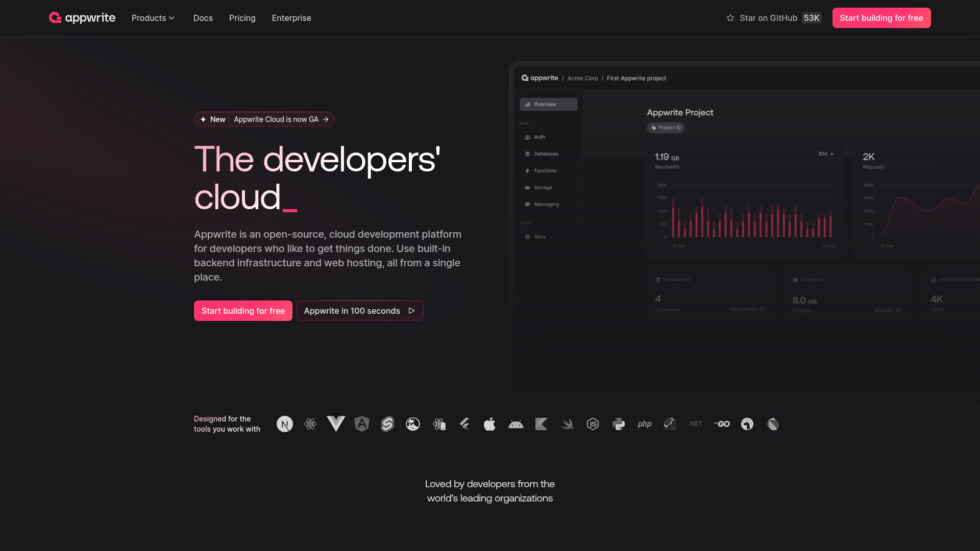This screenshot has height=551, width=980.
Task: Open the 30d time range dropdown on Bandwidth chart
Action: (825, 154)
